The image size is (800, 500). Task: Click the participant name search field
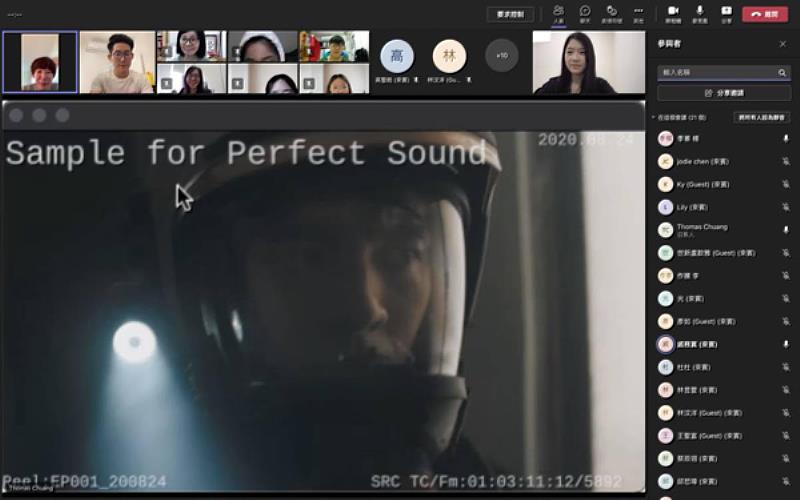coord(715,73)
